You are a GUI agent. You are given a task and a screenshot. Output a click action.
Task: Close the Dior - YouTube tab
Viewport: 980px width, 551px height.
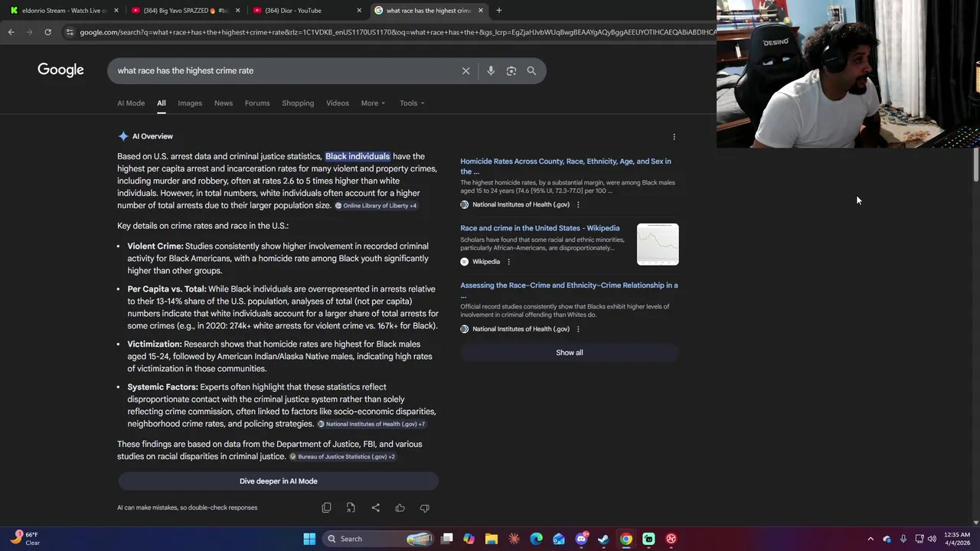tap(359, 11)
